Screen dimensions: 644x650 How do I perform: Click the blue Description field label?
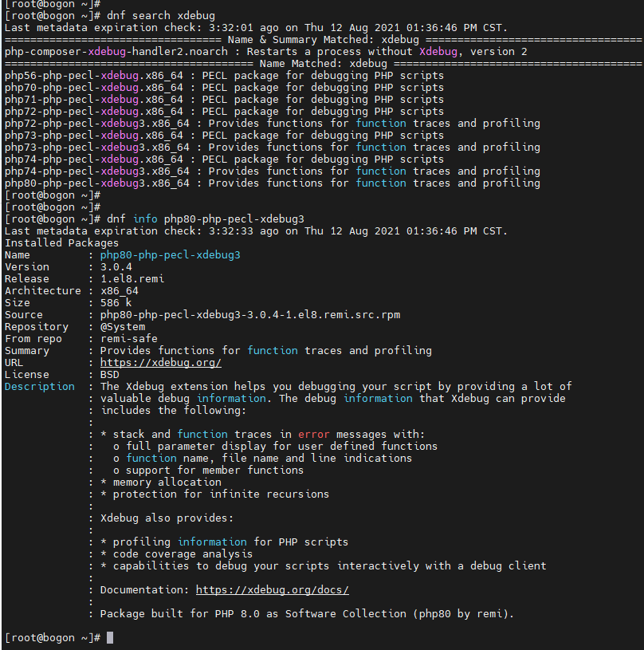pos(39,387)
